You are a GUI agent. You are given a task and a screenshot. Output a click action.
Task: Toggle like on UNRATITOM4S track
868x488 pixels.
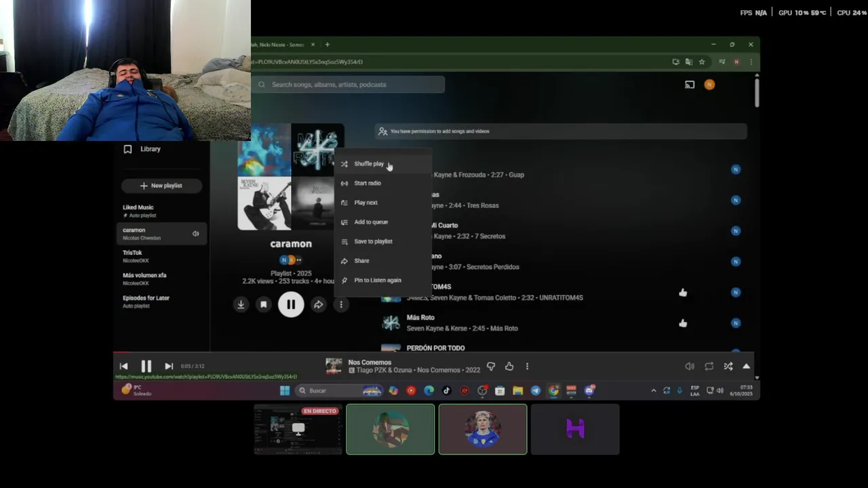point(683,292)
